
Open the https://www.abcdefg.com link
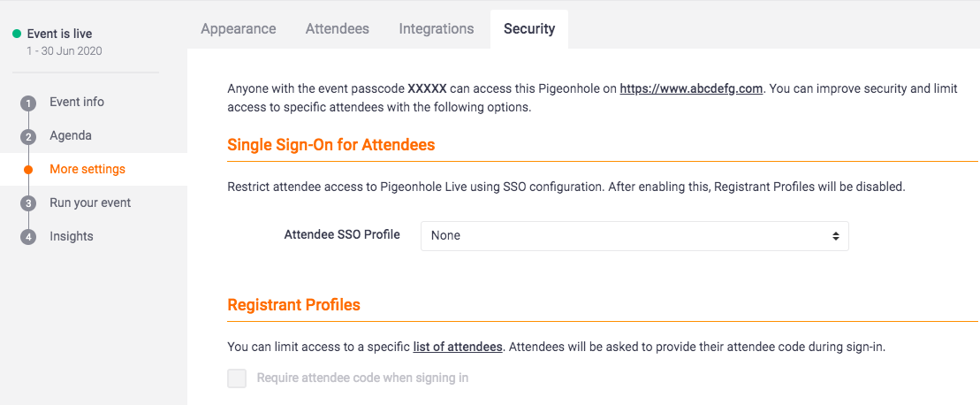(x=691, y=88)
